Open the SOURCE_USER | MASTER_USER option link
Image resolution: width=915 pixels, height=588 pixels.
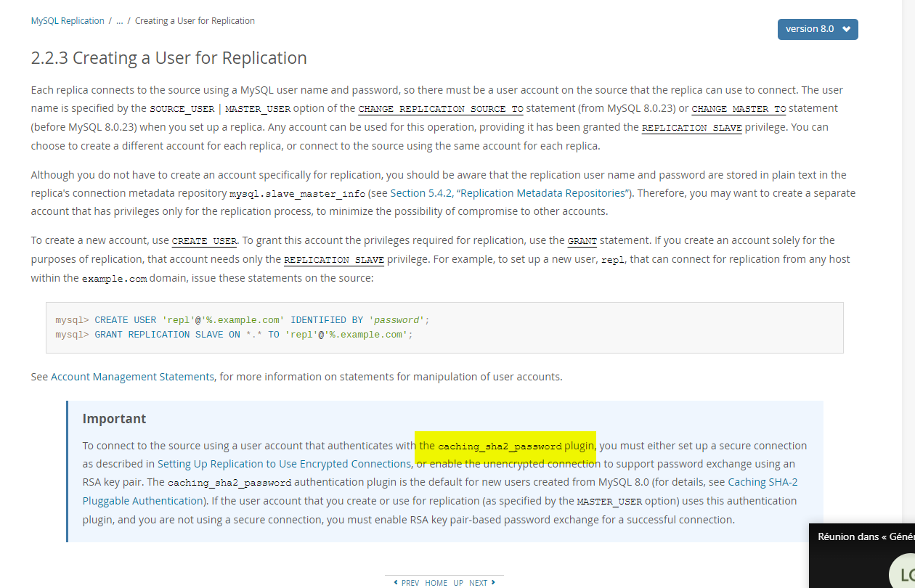coord(220,109)
